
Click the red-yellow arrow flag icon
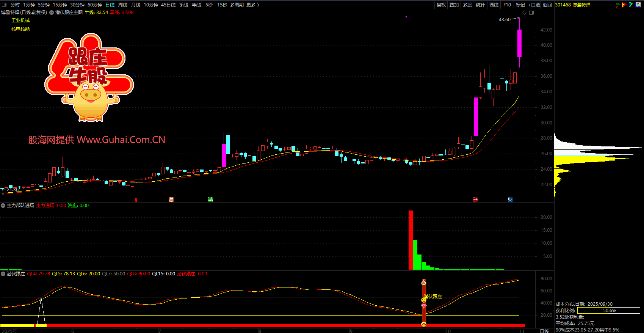(x=624, y=5)
